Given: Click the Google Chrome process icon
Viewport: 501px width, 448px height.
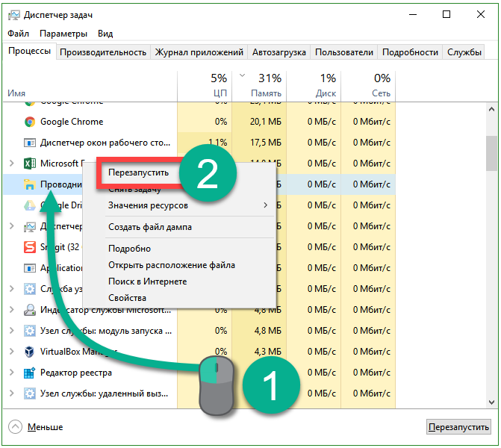Looking at the screenshot, I should coord(30,122).
